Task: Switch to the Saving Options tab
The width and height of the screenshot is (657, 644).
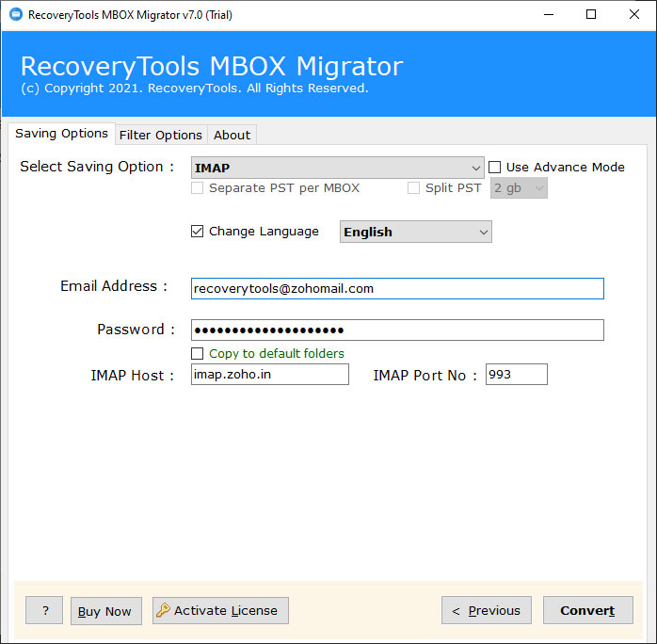Action: 61,134
